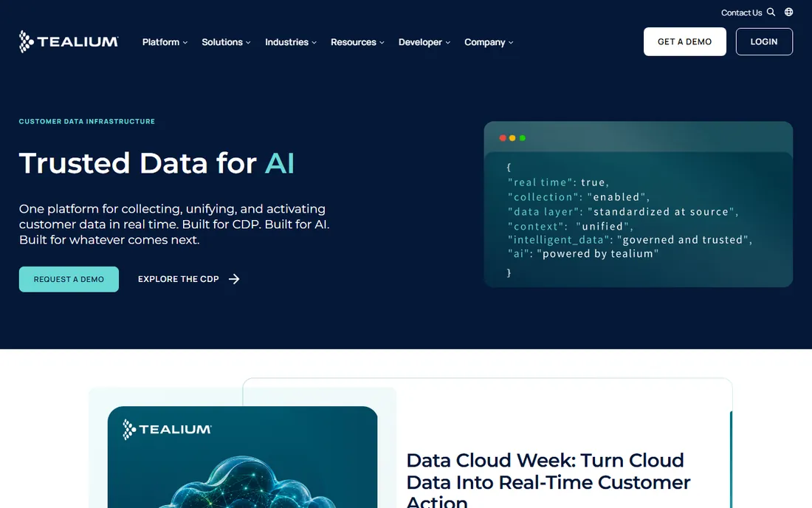Click the arrow next to Explore the CDP
The image size is (812, 508).
234,279
